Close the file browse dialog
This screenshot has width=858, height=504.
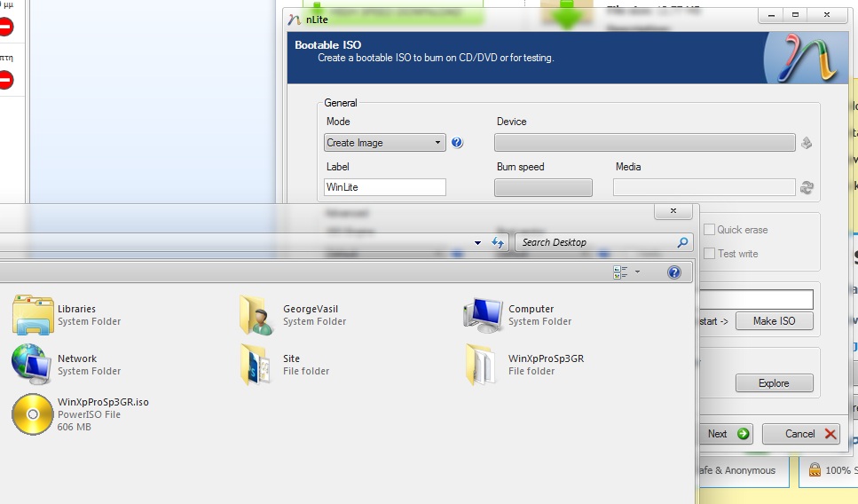click(x=673, y=211)
